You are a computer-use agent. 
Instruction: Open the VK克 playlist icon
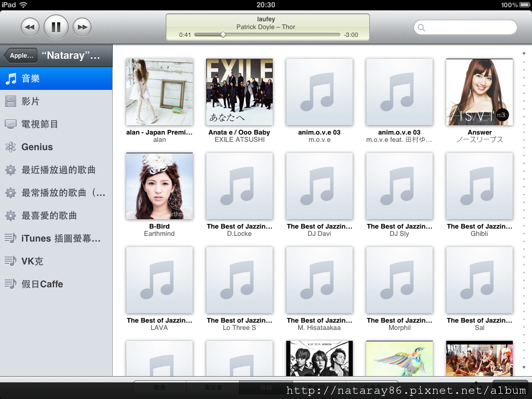click(x=10, y=261)
